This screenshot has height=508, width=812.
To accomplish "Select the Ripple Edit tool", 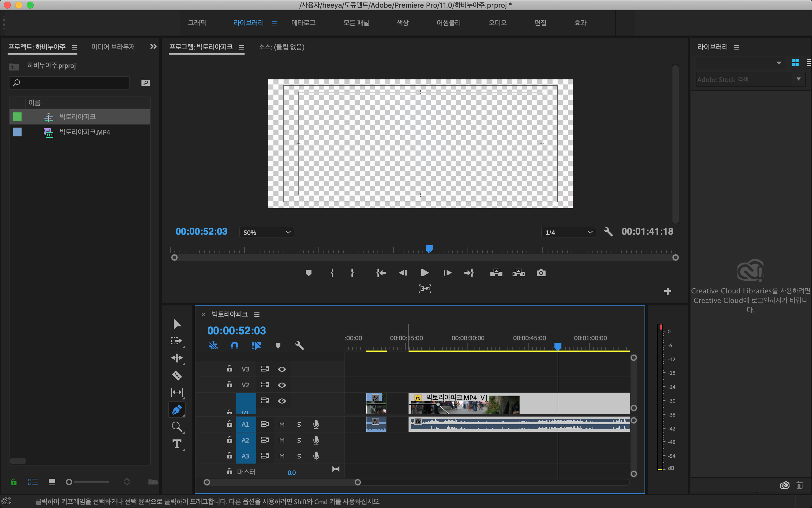I will click(177, 358).
